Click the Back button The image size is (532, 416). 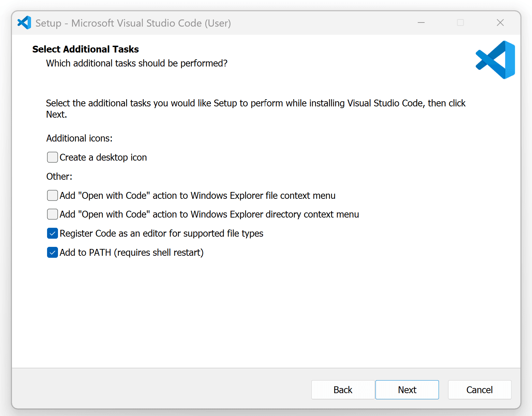click(x=343, y=390)
